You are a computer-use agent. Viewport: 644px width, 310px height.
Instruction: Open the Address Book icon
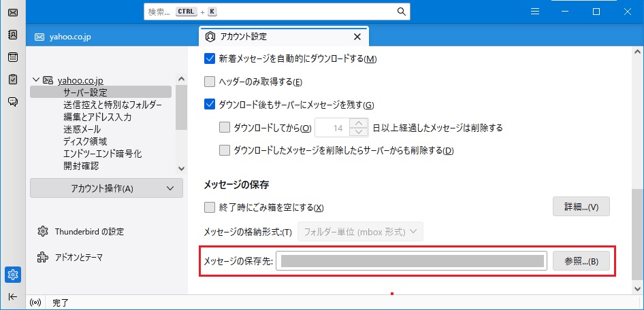pyautogui.click(x=12, y=35)
